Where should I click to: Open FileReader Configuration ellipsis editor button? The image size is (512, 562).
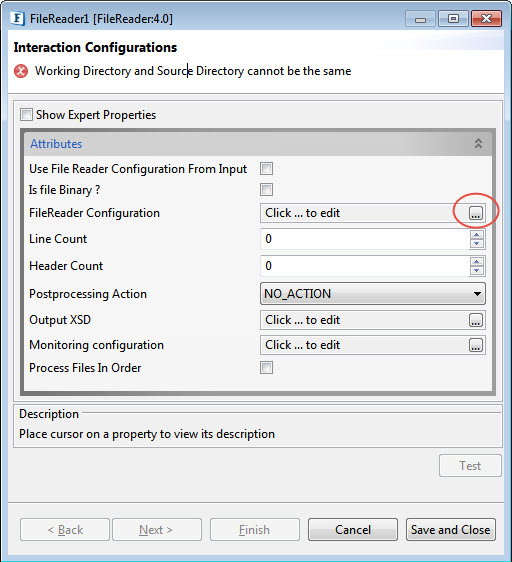pos(475,213)
